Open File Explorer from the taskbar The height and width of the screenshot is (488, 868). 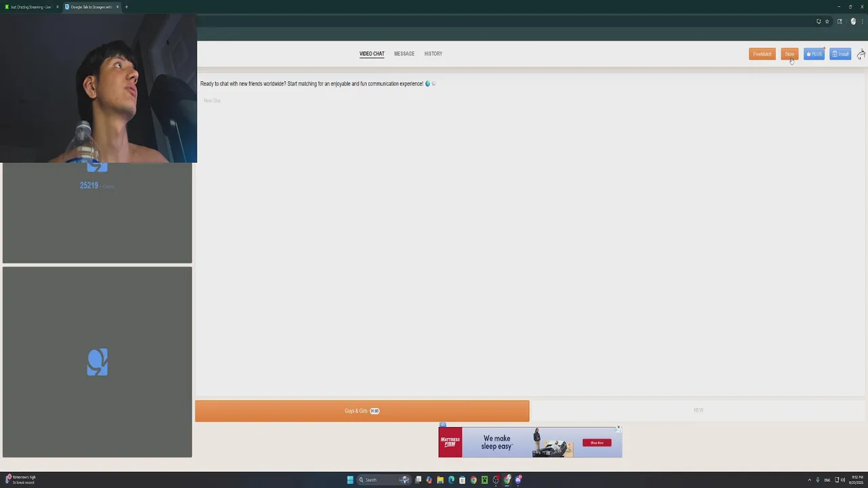pos(440,480)
